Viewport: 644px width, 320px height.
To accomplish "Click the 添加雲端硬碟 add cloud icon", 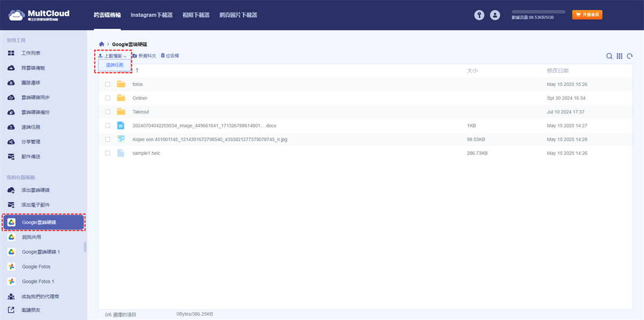I will click(11, 190).
